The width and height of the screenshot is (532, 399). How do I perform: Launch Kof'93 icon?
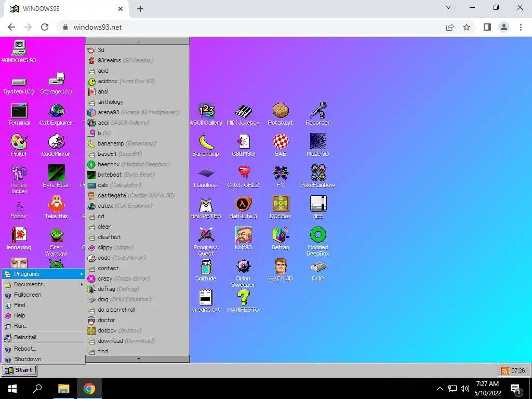(x=243, y=239)
